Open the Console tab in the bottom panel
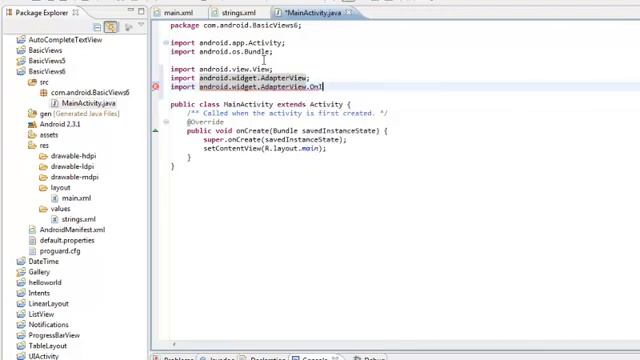Viewport: 640px width, 360px height. point(315,358)
